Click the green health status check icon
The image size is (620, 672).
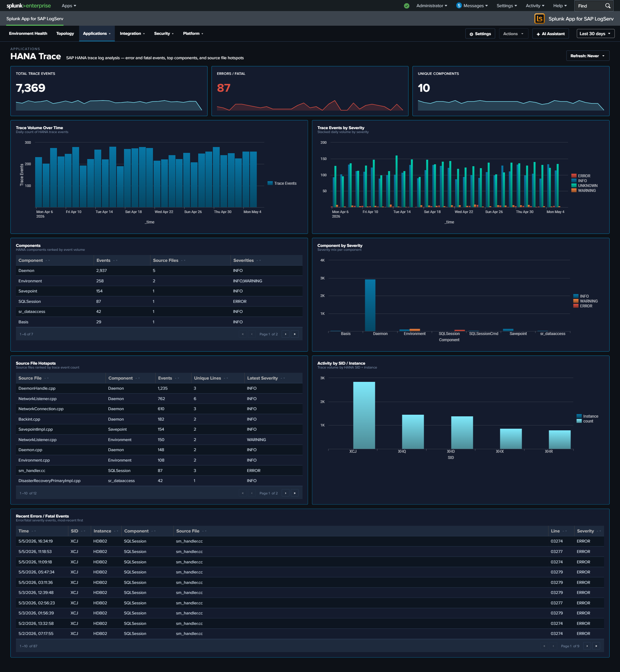[406, 6]
